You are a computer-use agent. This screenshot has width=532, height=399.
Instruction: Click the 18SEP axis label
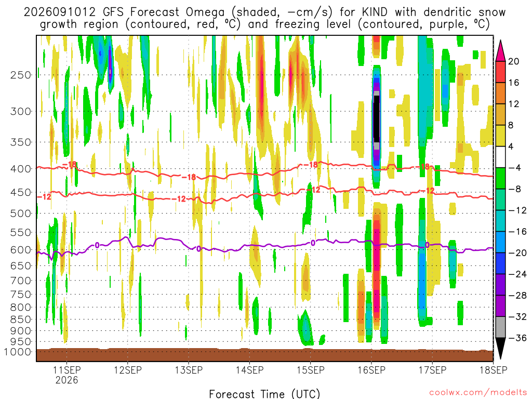(x=494, y=370)
